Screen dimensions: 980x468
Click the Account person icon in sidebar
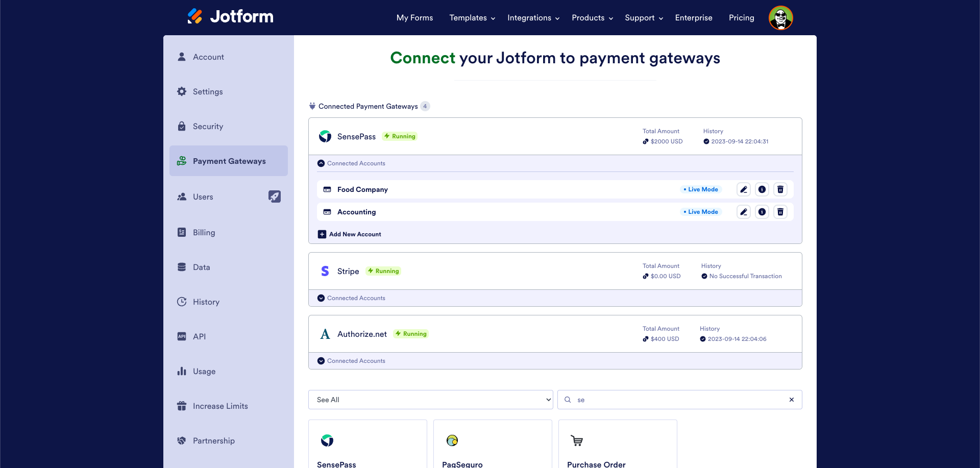coord(182,57)
